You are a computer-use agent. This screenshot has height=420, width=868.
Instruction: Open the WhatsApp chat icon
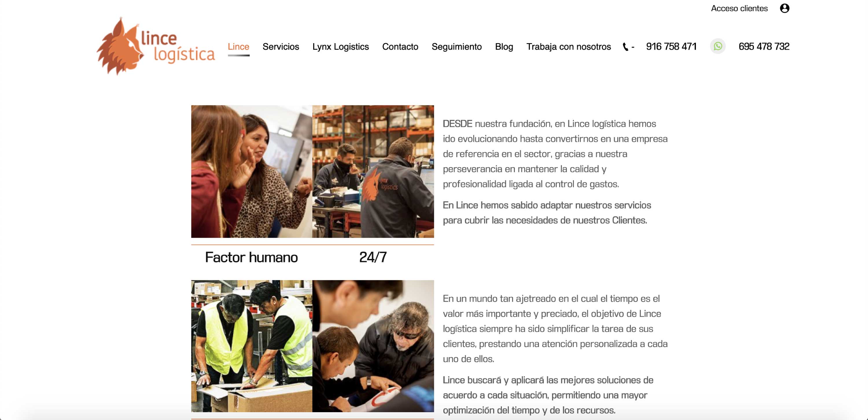pyautogui.click(x=718, y=46)
